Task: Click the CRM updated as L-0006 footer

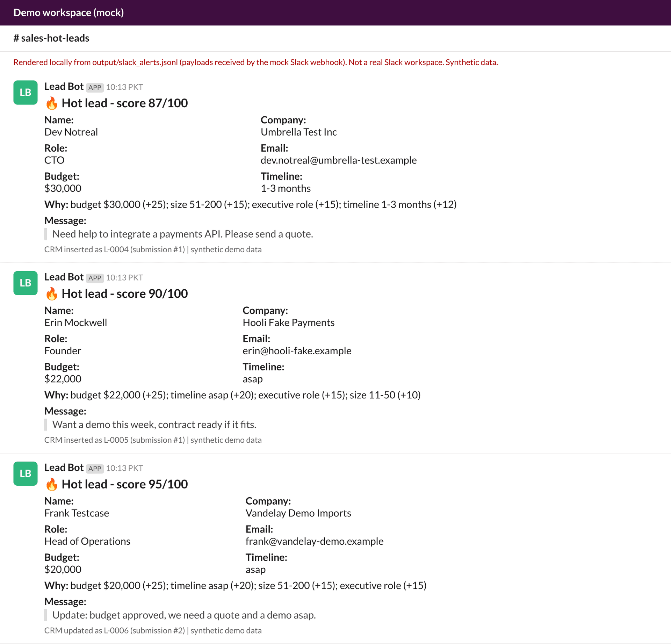Action: 153,630
